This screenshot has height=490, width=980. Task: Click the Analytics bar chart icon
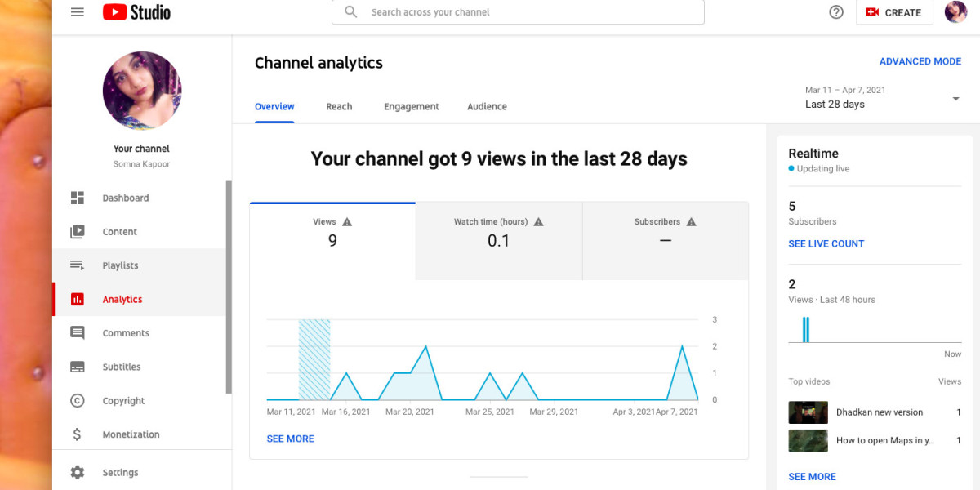click(x=78, y=300)
